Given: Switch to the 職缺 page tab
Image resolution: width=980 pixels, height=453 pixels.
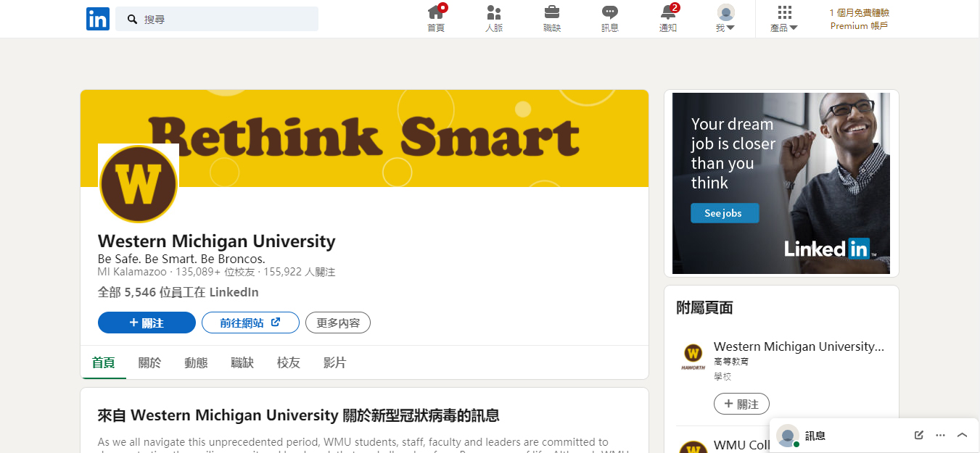Looking at the screenshot, I should (242, 362).
